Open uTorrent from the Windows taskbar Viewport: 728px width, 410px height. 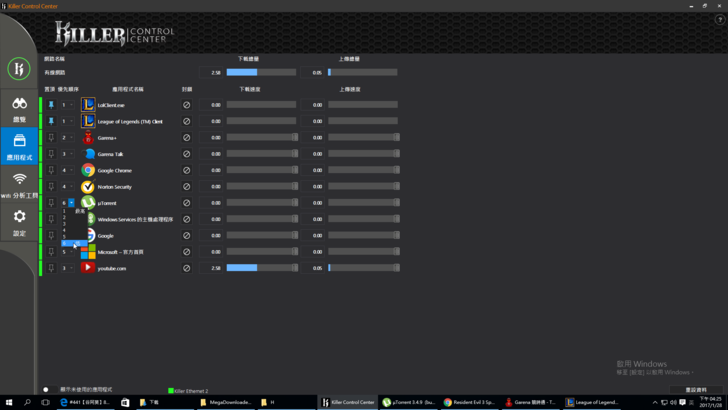tap(408, 402)
